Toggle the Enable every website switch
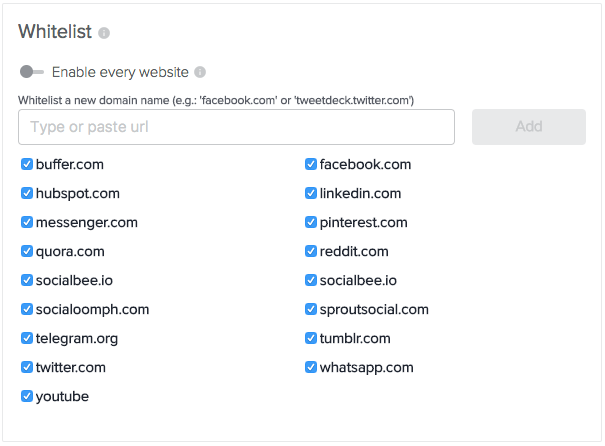The width and height of the screenshot is (605, 446). (x=32, y=72)
